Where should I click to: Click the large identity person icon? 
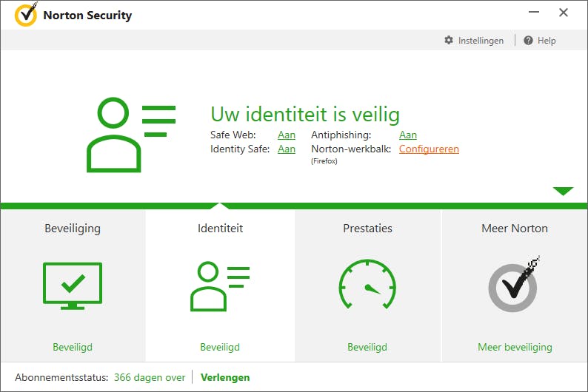131,135
